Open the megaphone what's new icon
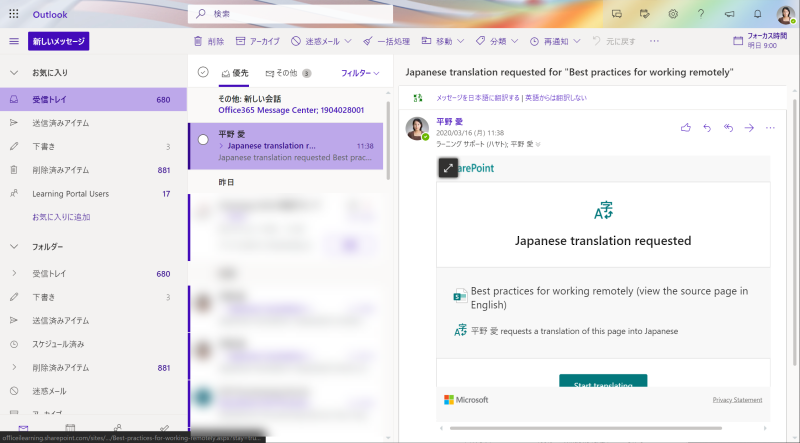800x443 pixels. (x=730, y=14)
